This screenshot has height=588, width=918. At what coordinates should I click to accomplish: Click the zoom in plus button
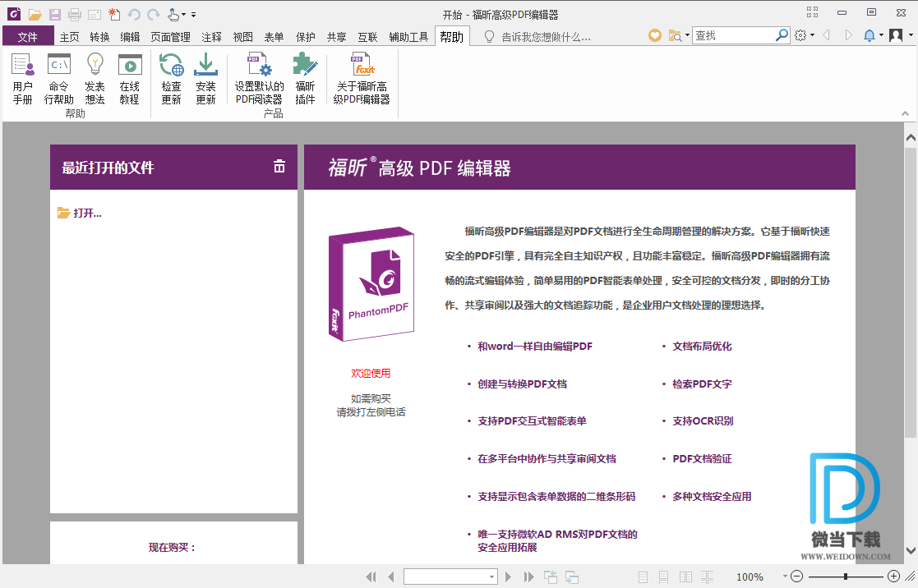click(893, 577)
